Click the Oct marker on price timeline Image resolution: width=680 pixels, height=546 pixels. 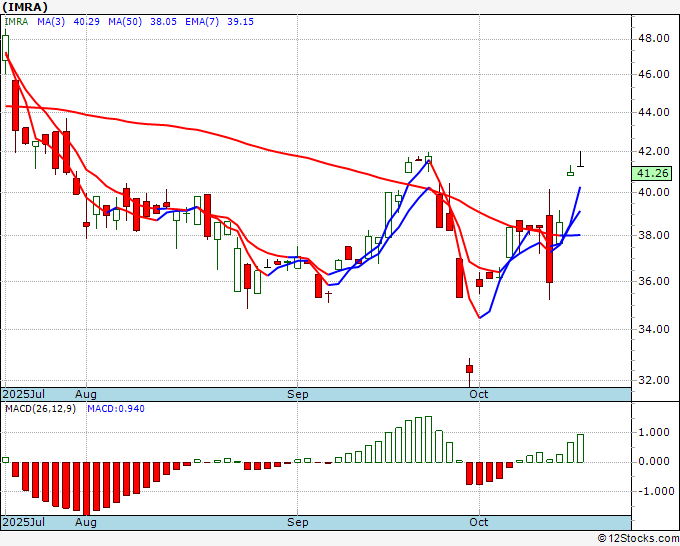click(479, 394)
